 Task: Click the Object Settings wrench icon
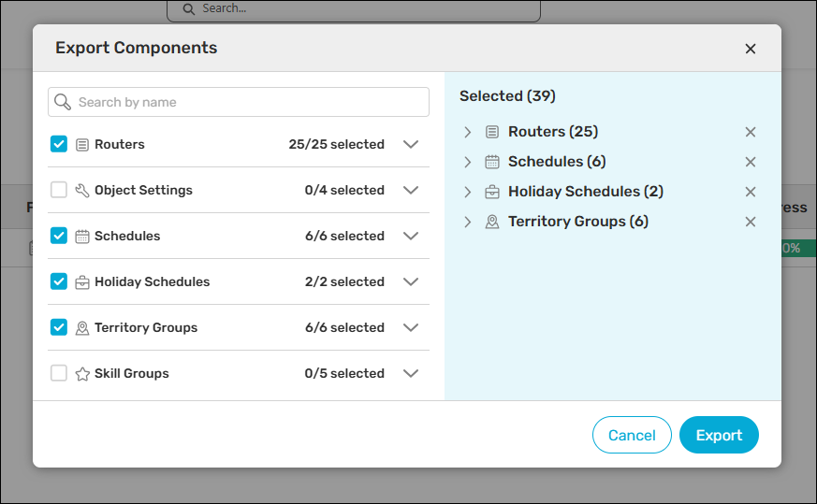click(x=82, y=191)
